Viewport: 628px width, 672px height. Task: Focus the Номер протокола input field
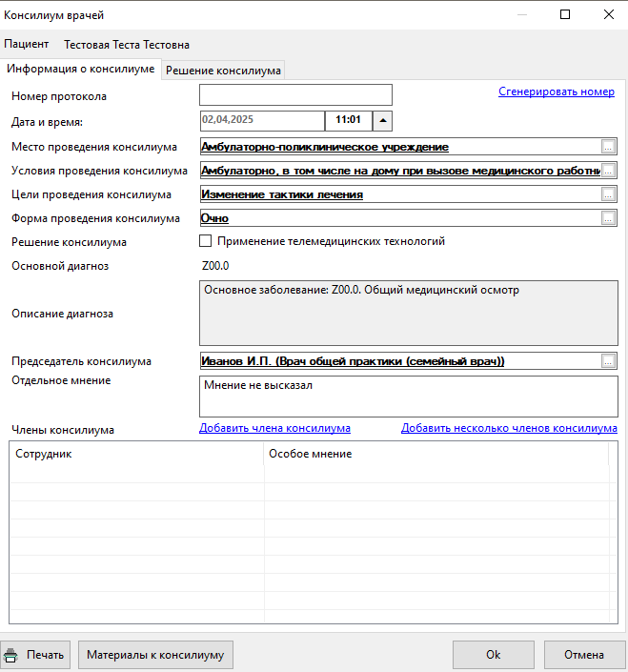(295, 94)
